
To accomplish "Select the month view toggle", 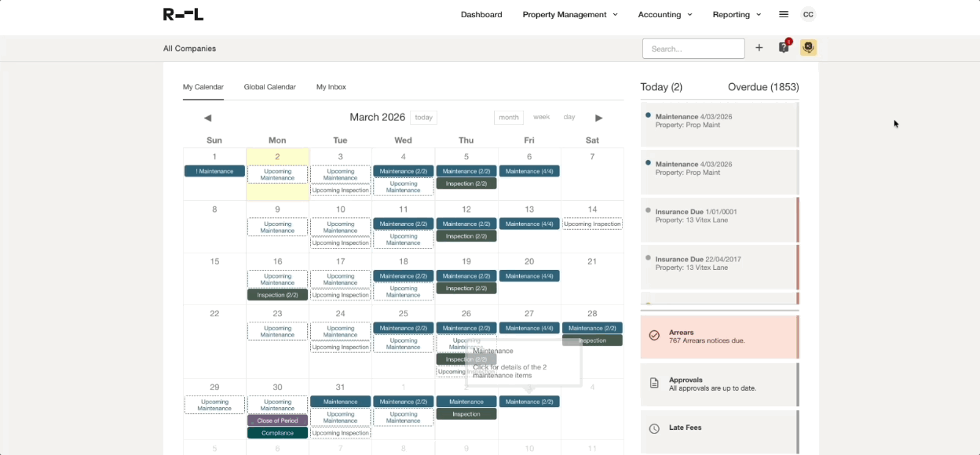I will [509, 118].
